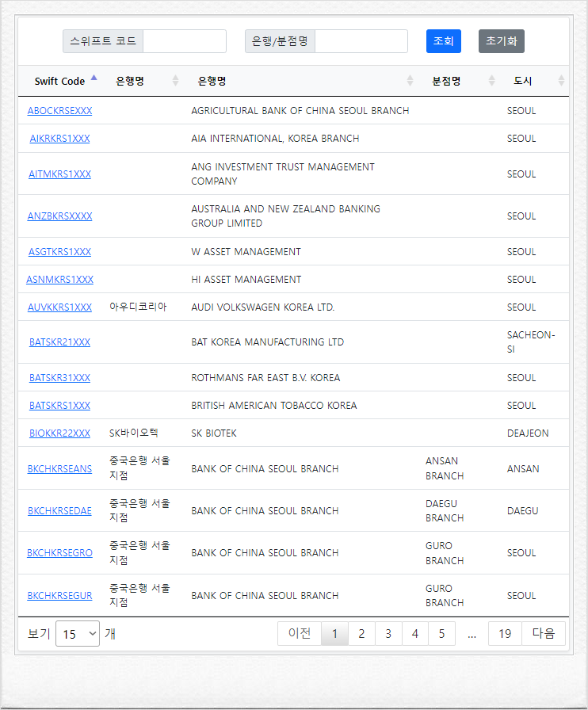Open the ASNMKRS1XXX swift code link

point(59,280)
